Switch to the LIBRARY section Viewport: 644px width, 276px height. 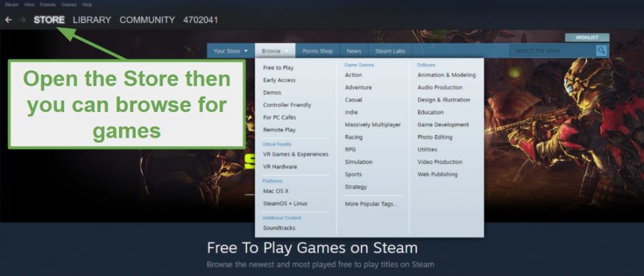(x=92, y=19)
